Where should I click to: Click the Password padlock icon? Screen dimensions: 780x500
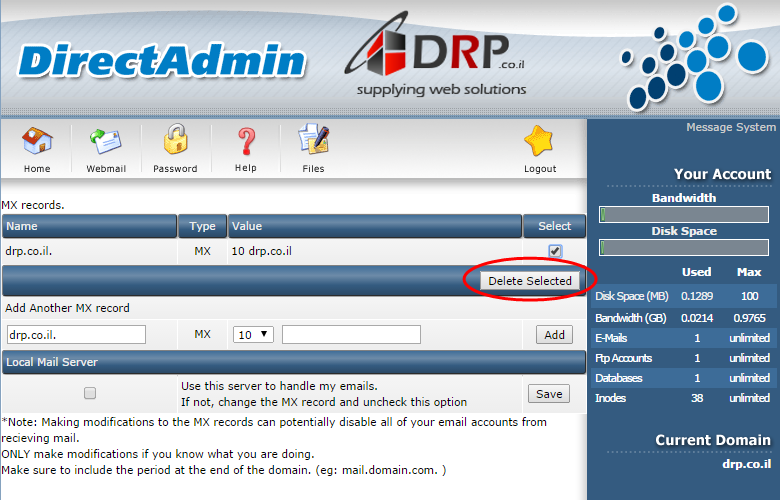click(x=175, y=142)
